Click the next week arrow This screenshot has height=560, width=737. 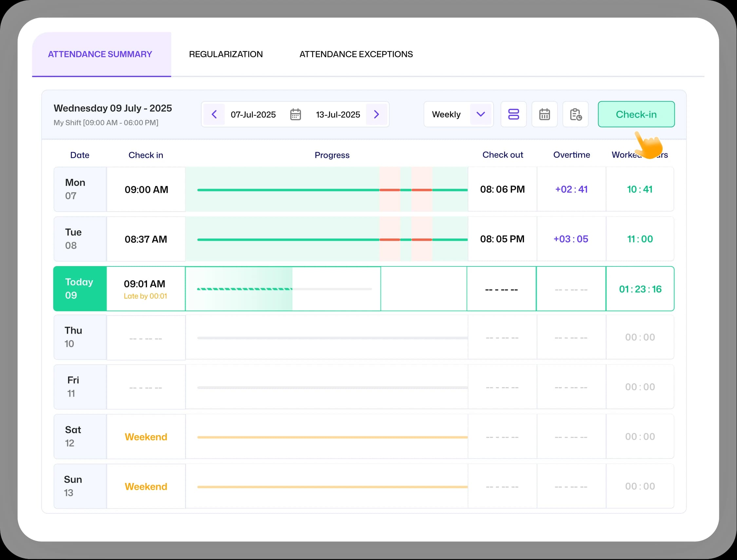point(376,114)
